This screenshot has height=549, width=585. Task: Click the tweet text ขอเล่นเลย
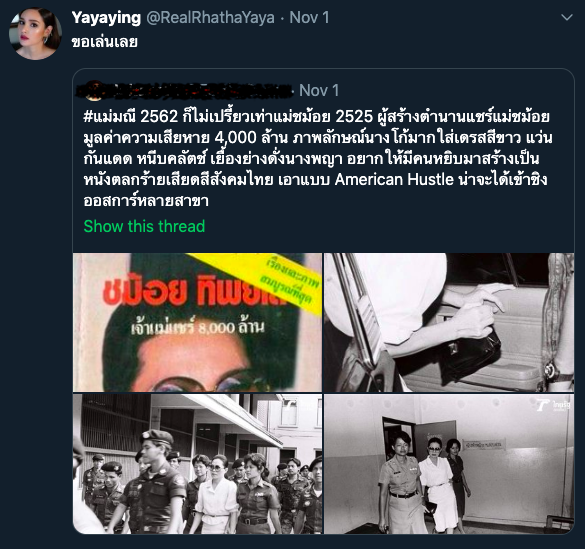pyautogui.click(x=104, y=42)
